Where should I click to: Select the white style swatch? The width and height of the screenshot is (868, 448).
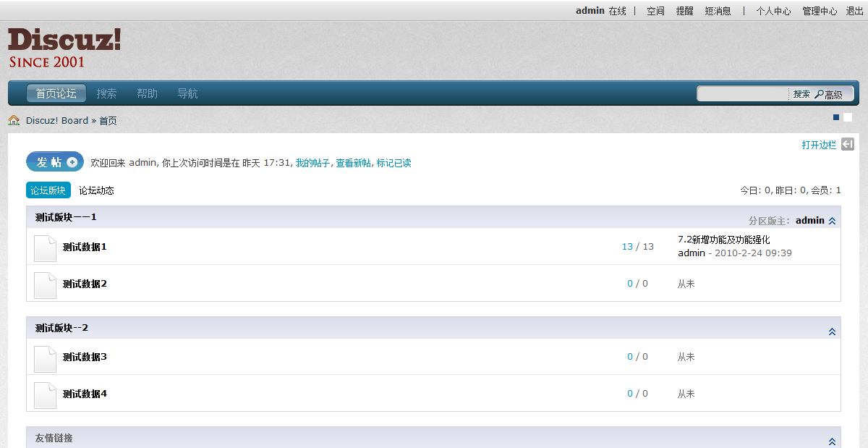coord(848,117)
